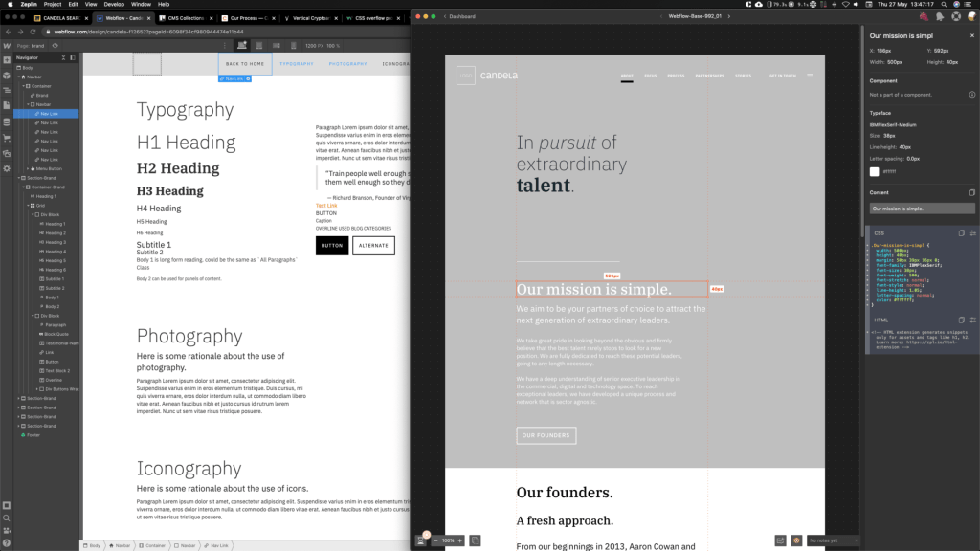
Task: Close the Zeplin layer inspector panel
Action: pos(971,35)
